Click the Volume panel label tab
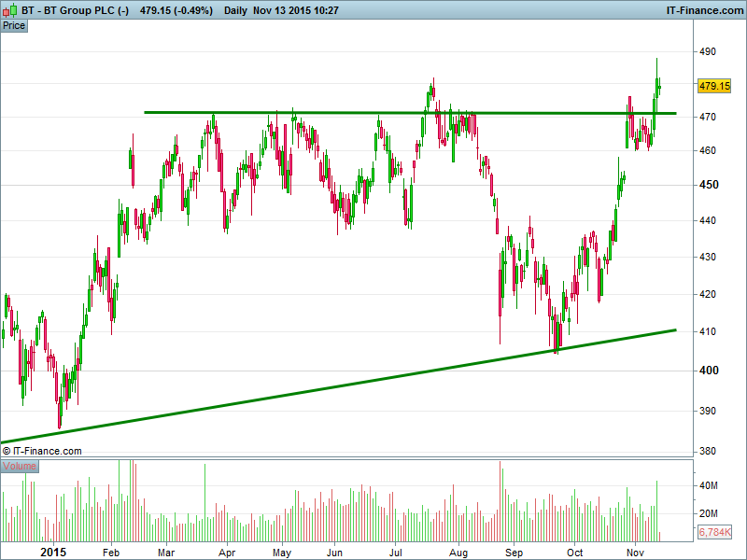This screenshot has width=747, height=560. (x=20, y=465)
